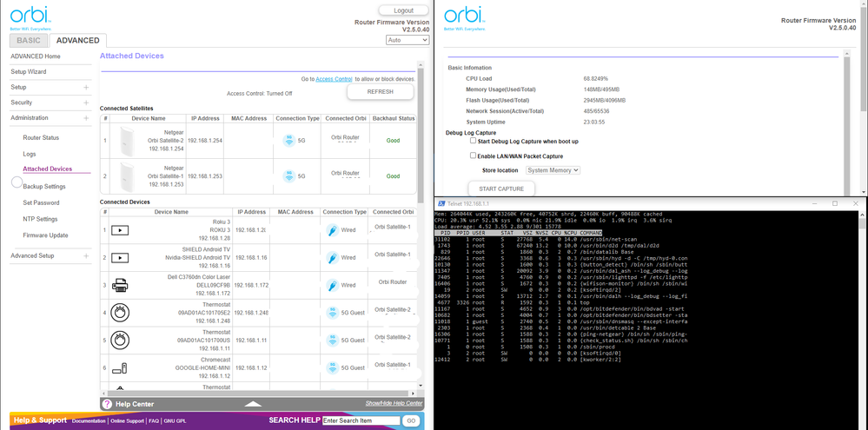Follow the Access Control link

pyautogui.click(x=334, y=79)
